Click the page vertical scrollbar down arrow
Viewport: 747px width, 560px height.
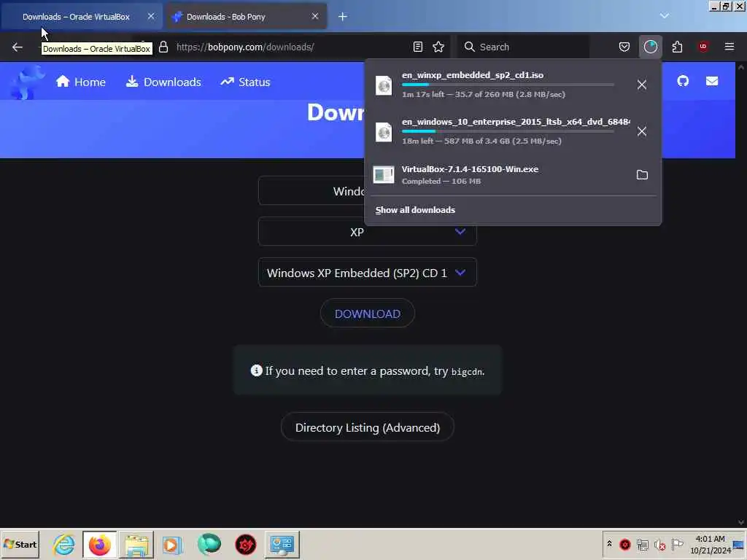tap(741, 522)
